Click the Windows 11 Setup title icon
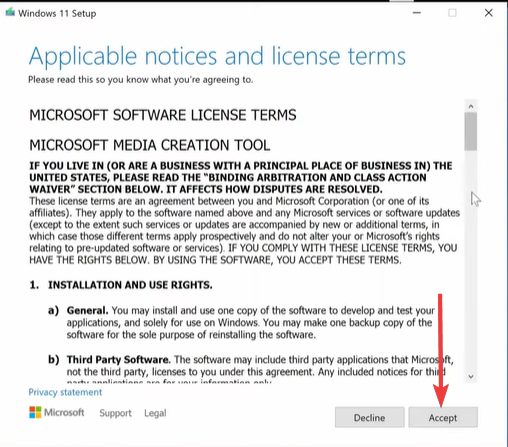This screenshot has height=447, width=508. click(10, 13)
